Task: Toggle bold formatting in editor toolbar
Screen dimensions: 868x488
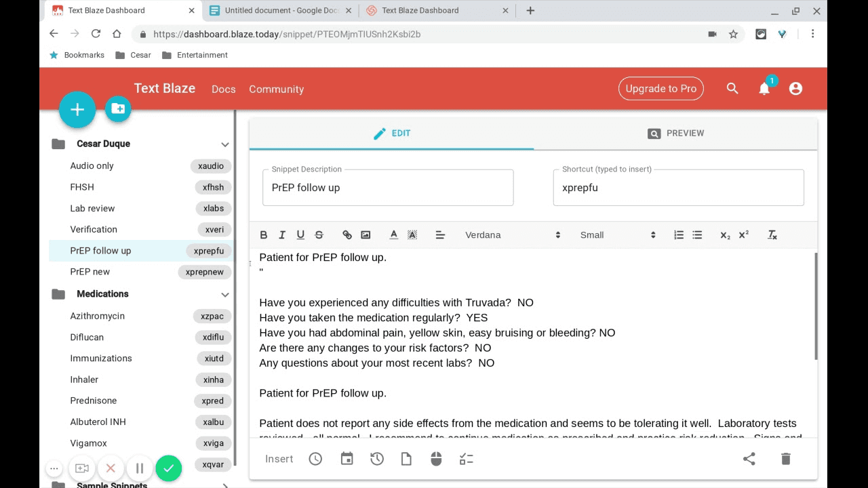Action: pos(264,235)
